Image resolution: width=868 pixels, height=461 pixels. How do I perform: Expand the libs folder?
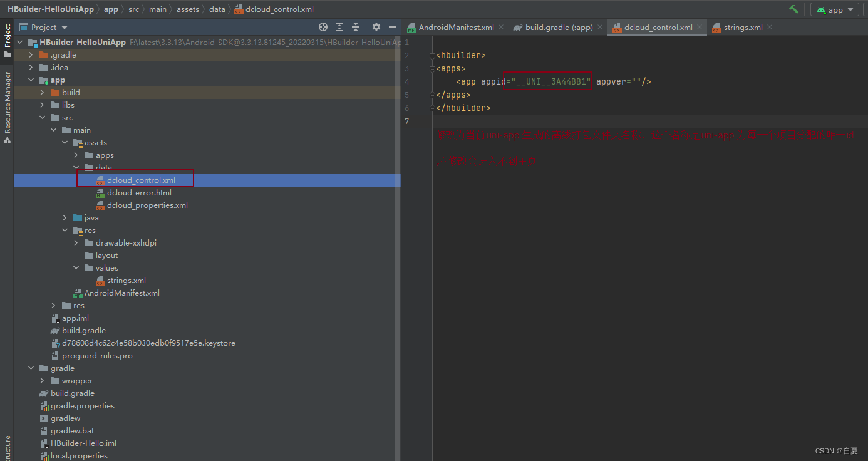(x=43, y=105)
